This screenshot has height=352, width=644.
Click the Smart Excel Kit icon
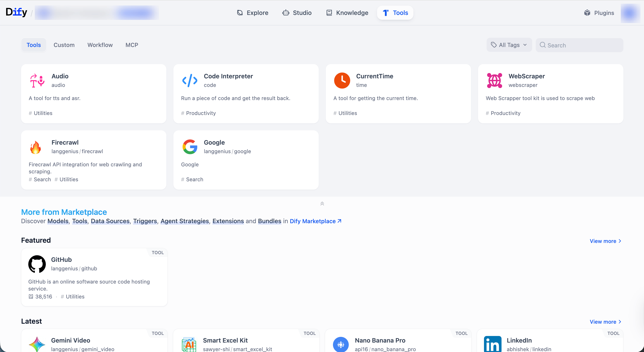point(189,345)
